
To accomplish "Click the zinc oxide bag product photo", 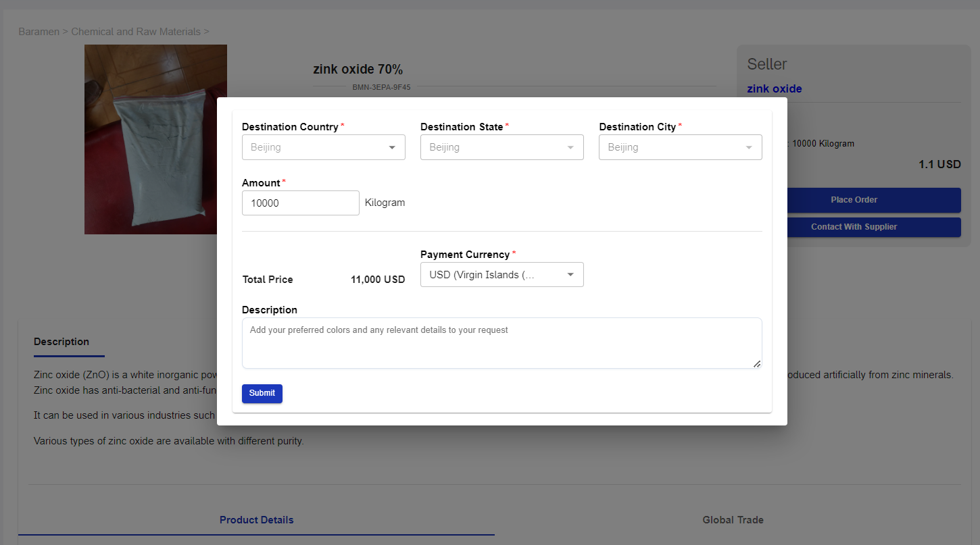I will [155, 139].
